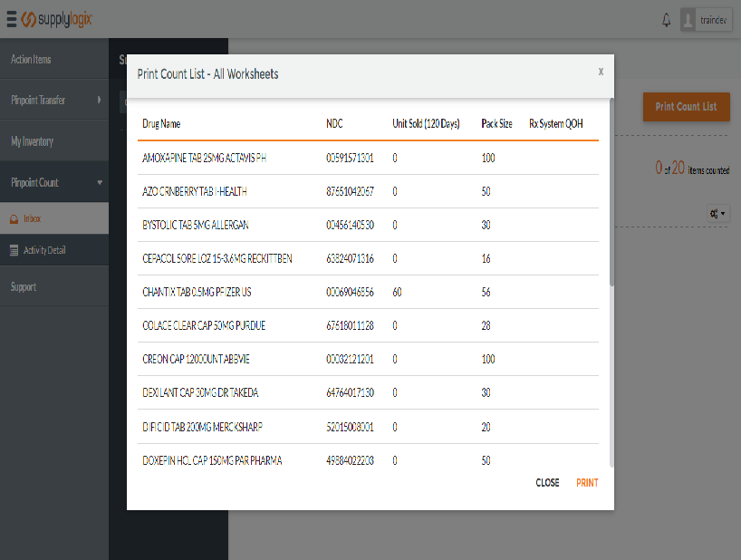Click CLOSE at dialog bottom

coord(547,483)
